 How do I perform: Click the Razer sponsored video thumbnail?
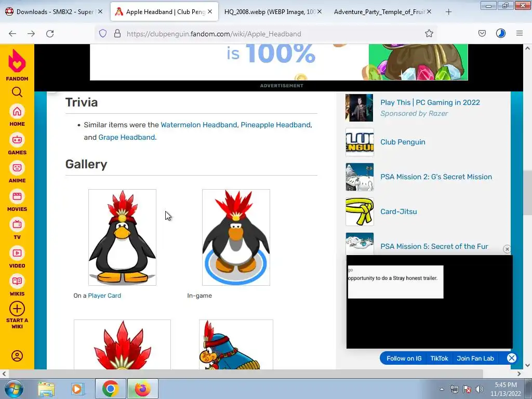[360, 108]
